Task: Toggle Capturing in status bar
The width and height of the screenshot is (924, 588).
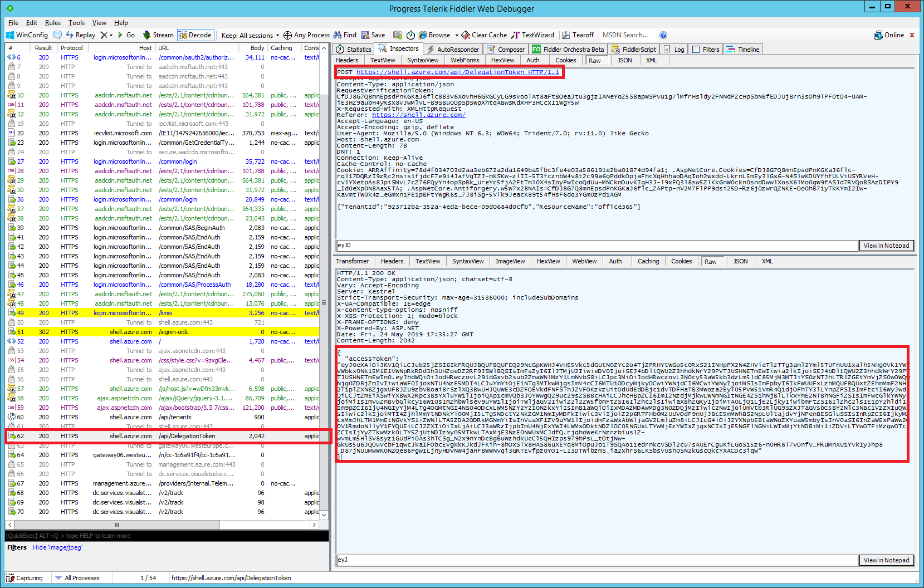Action: pos(24,578)
